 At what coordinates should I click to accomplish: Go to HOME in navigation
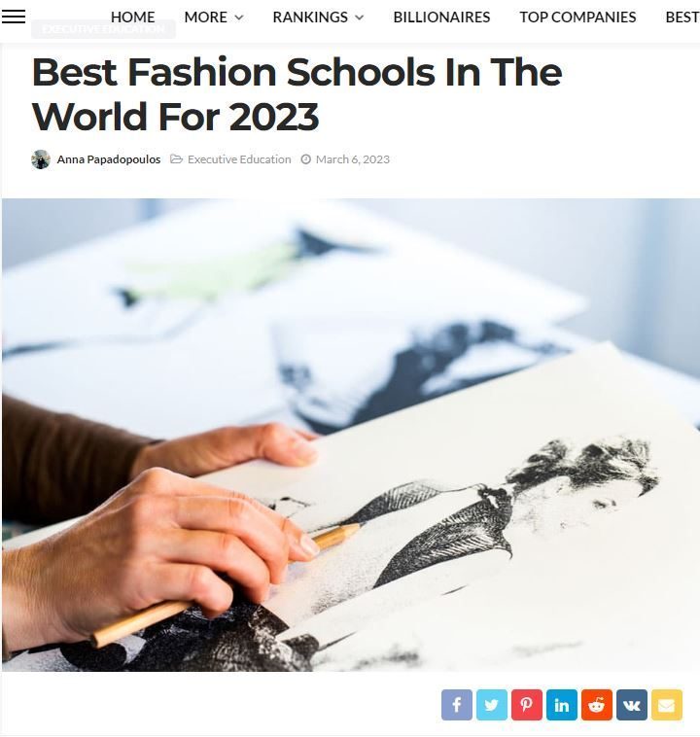(132, 17)
